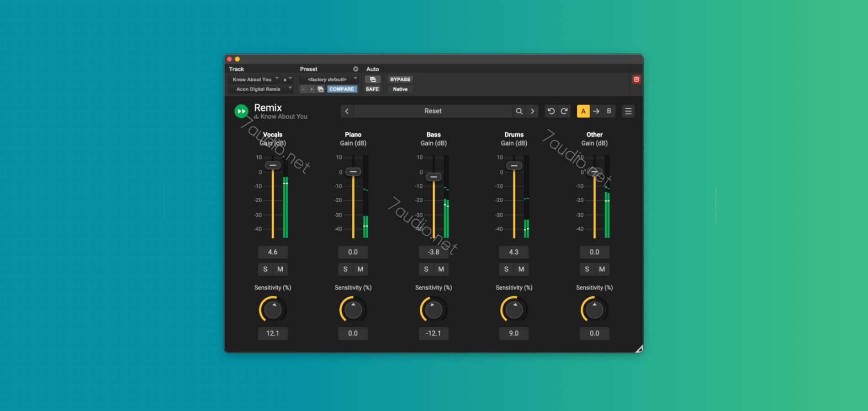Copy settings A to B arrow
The width and height of the screenshot is (868, 411).
point(596,111)
